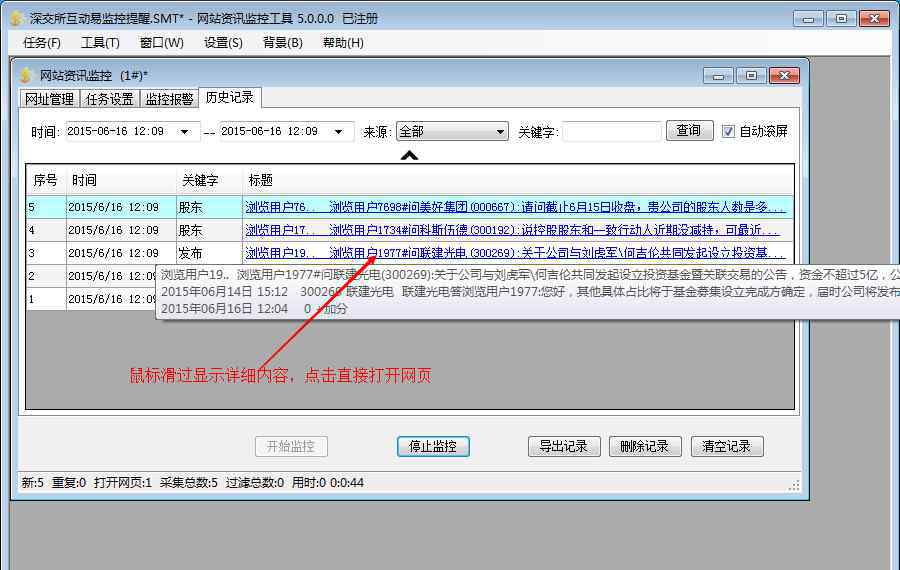
Task: Open the 背景(B) menu
Action: point(282,42)
